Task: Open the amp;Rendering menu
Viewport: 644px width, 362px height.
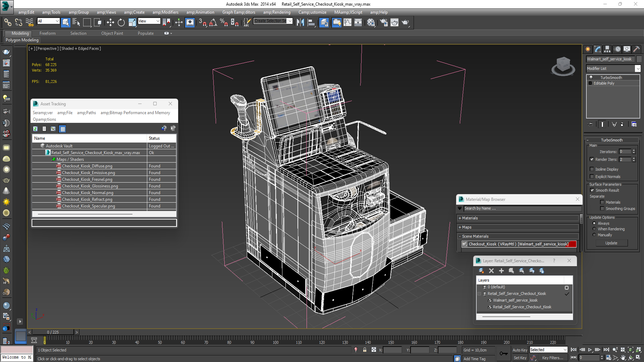Action: pyautogui.click(x=277, y=12)
